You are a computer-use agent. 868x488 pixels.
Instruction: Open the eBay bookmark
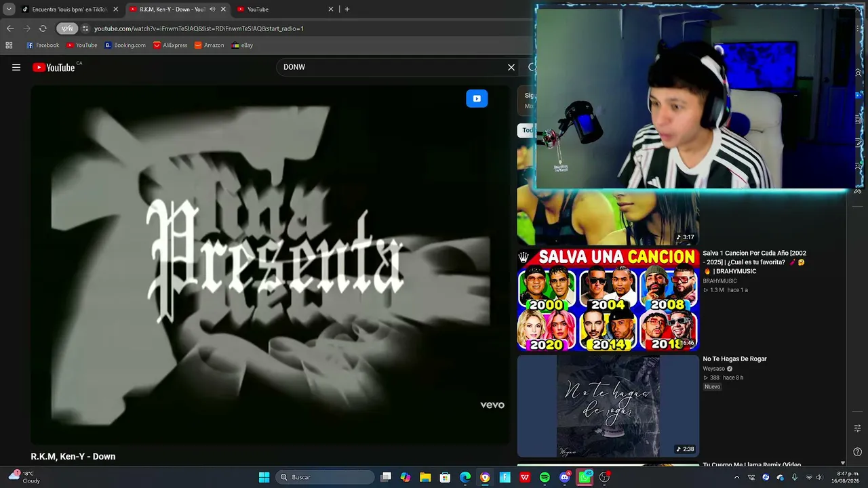pyautogui.click(x=242, y=45)
